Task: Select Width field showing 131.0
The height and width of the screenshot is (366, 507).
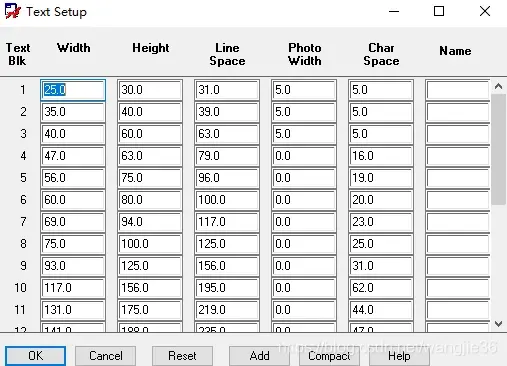Action: click(x=73, y=310)
